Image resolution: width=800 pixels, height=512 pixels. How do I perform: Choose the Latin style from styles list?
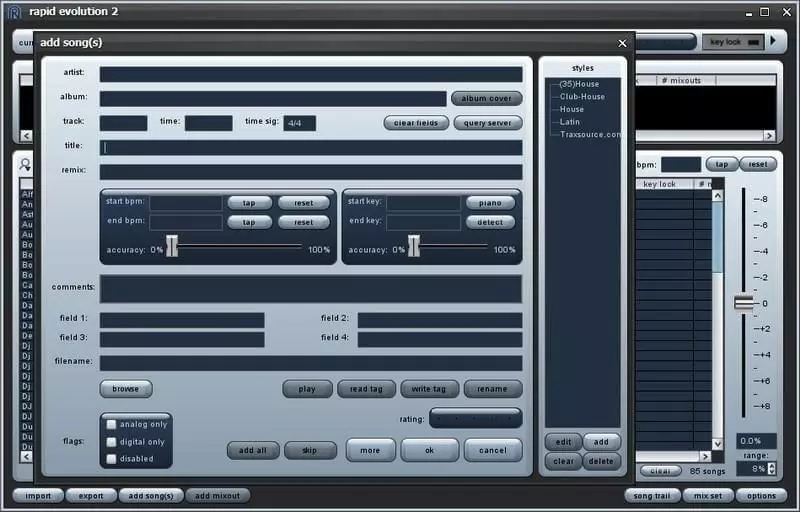(x=570, y=122)
